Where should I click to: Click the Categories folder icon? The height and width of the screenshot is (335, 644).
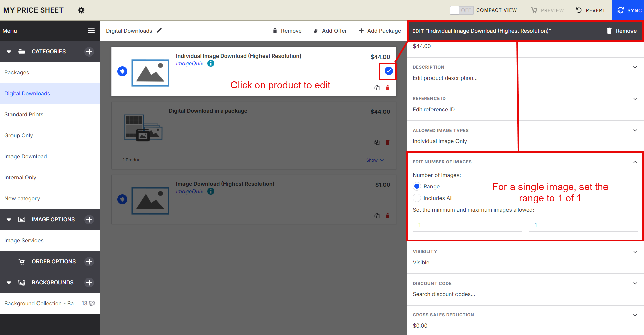[x=22, y=51]
